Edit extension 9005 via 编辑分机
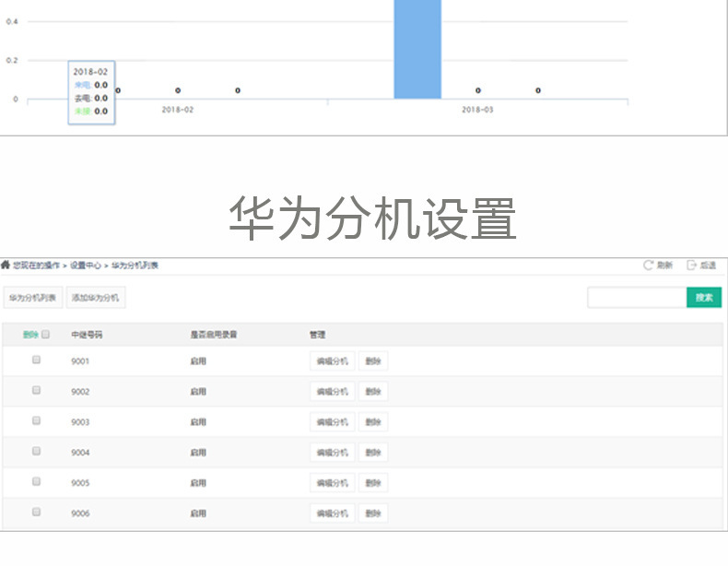The width and height of the screenshot is (728, 566). point(333,483)
